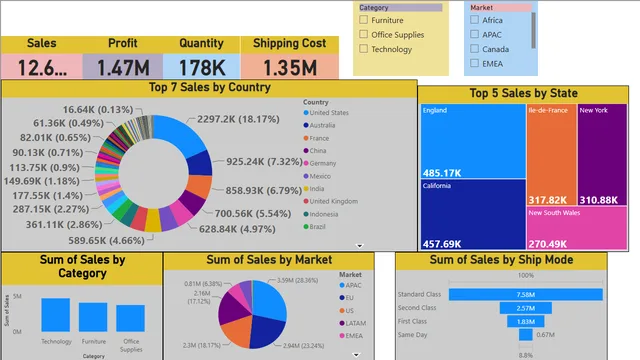640x360 pixels.
Task: Click the Second Class 2.57M funnel bar
Action: (526, 308)
